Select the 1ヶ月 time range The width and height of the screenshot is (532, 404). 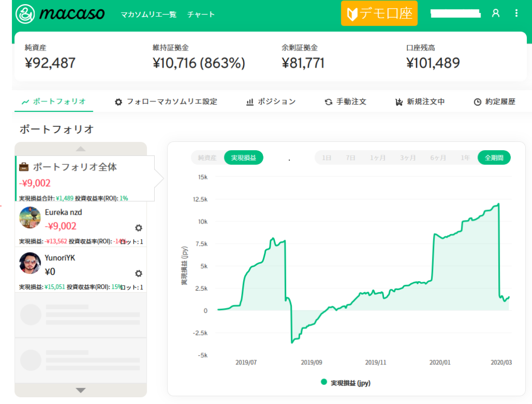378,158
